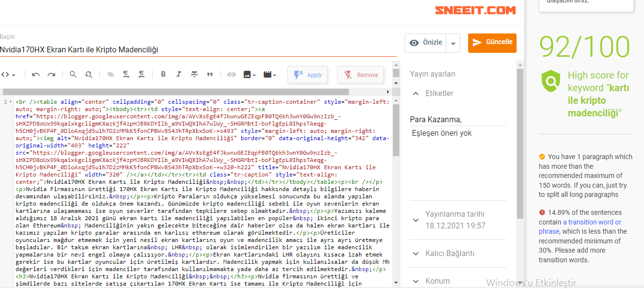This screenshot has height=289, width=644.
Task: Click the Apply button
Action: click(x=308, y=75)
